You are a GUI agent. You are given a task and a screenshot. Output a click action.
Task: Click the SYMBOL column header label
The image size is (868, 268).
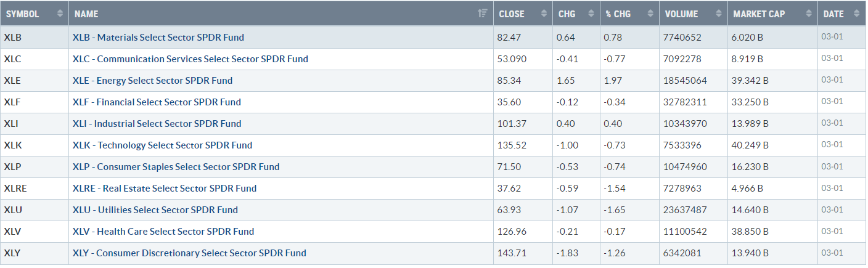click(x=23, y=14)
